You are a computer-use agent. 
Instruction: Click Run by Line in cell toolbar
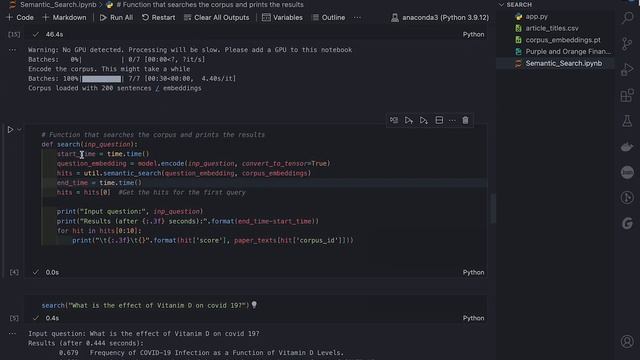click(394, 120)
